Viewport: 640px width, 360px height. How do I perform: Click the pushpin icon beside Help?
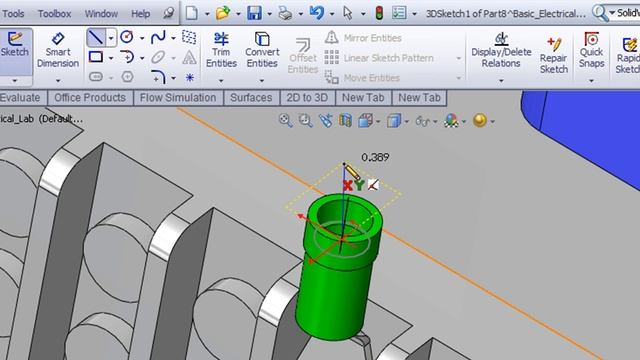click(x=169, y=13)
